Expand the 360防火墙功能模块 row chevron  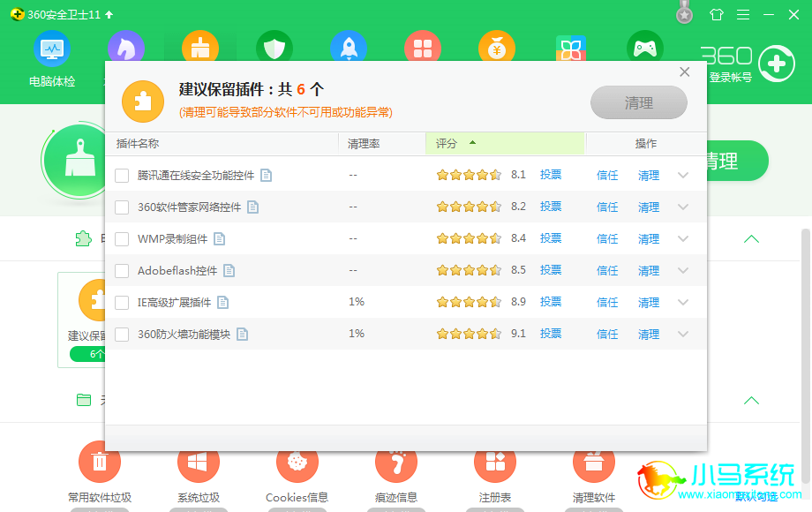coord(683,334)
